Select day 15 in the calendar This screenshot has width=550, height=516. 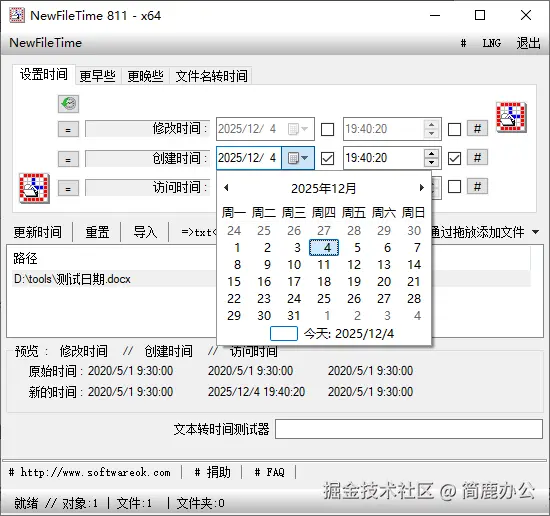pos(234,281)
